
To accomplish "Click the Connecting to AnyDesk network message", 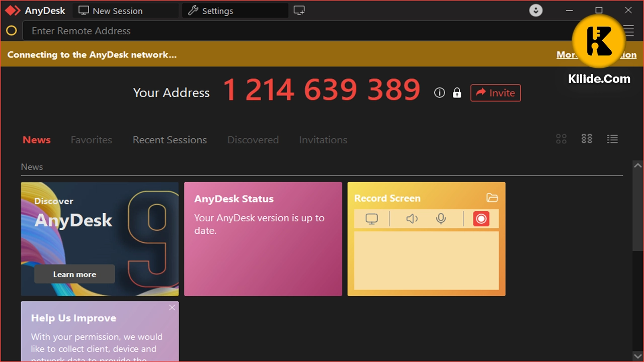I will (92, 55).
